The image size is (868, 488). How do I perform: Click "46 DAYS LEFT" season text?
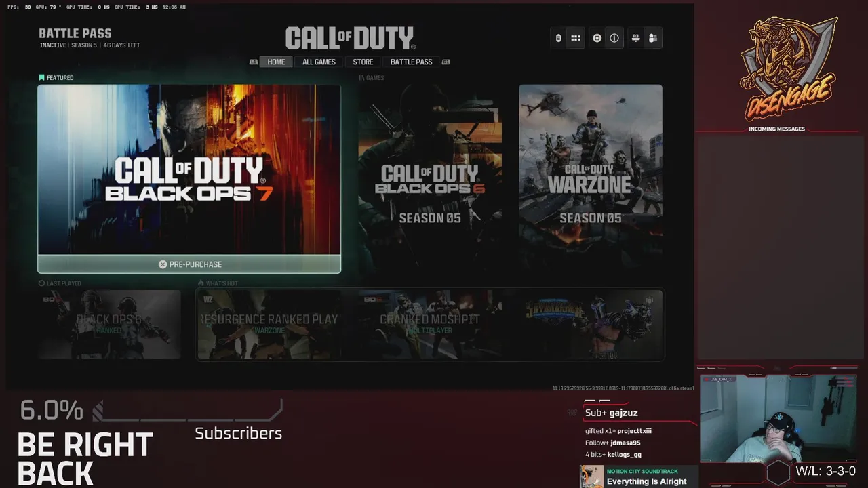coord(122,45)
